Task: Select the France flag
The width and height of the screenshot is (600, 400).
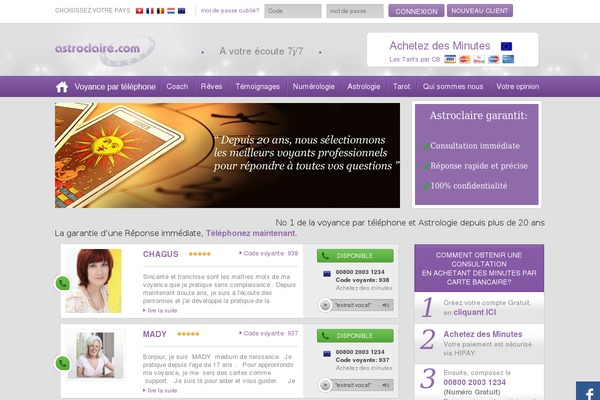Action: [150, 11]
